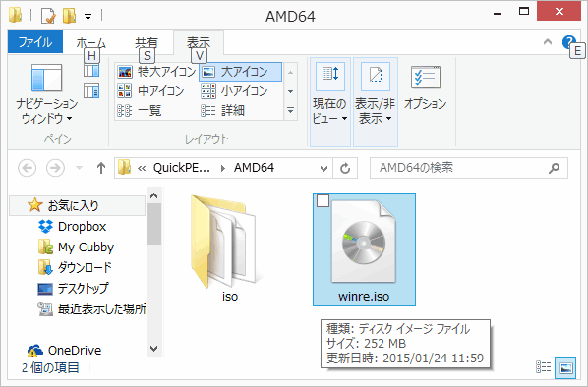Toggle the Preview pane icon
This screenshot has width=588, height=387.
click(x=91, y=70)
